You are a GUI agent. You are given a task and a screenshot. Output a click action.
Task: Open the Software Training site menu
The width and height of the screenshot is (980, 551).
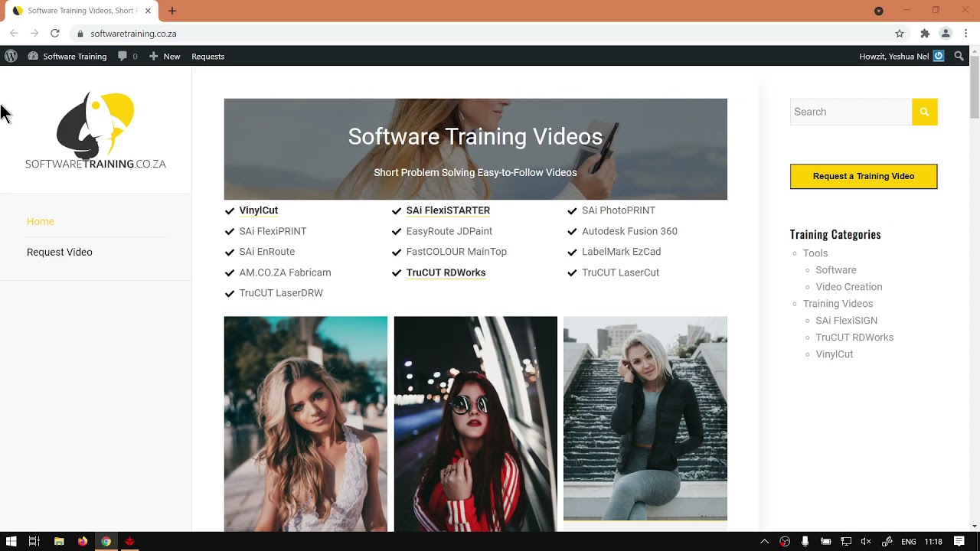click(x=67, y=56)
